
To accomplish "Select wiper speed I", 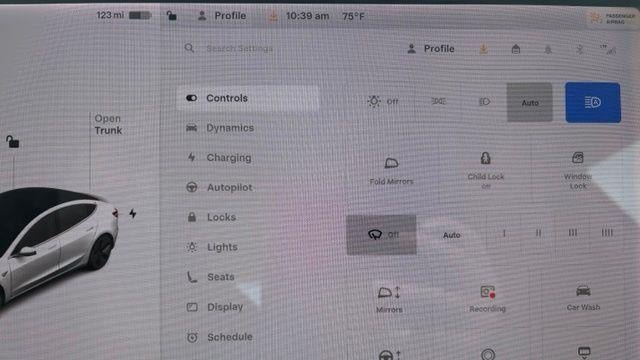I will (x=504, y=233).
